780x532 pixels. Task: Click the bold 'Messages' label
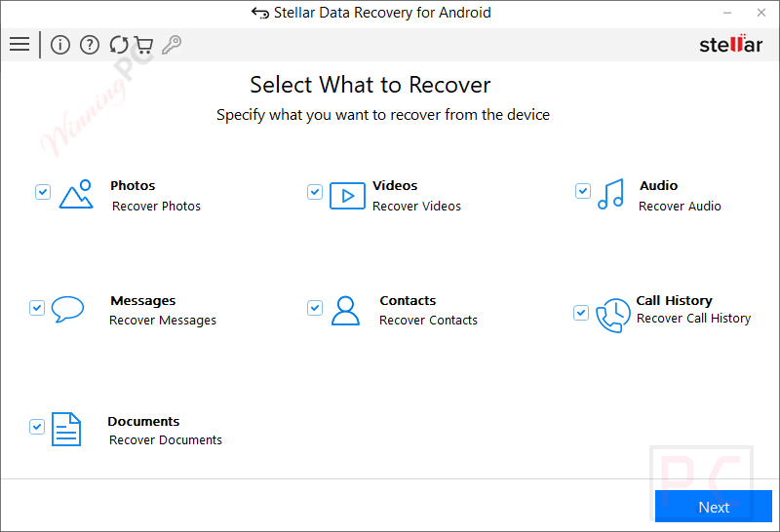click(143, 301)
